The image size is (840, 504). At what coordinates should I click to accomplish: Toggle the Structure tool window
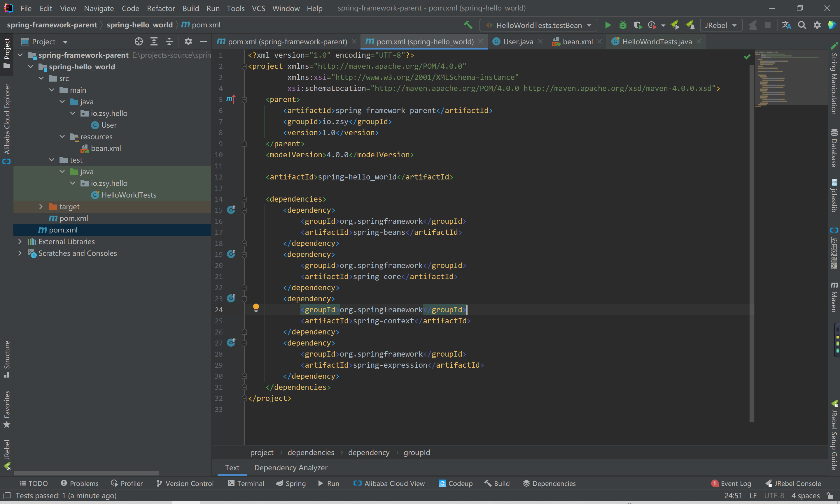point(6,359)
